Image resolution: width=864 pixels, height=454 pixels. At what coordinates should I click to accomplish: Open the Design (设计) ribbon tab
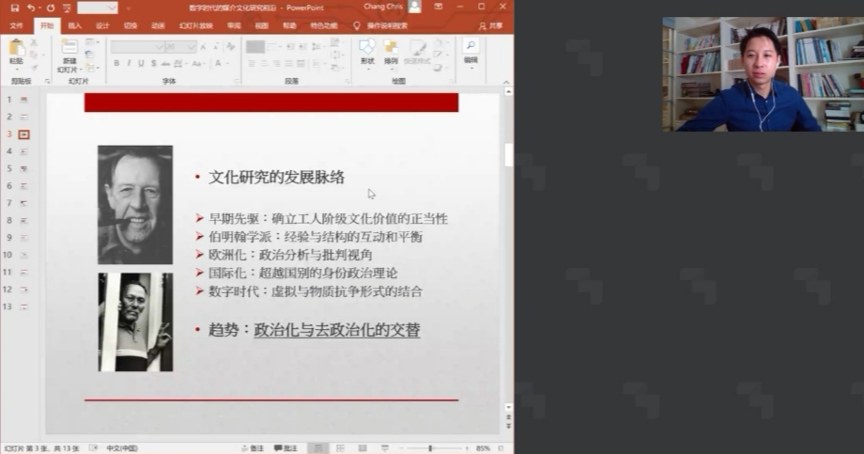point(102,26)
